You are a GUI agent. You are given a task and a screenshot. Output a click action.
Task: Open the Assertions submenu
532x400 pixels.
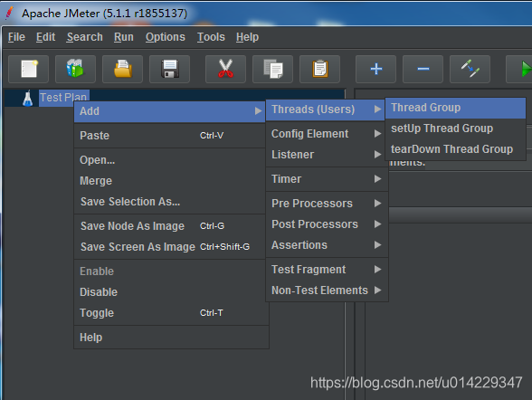(x=327, y=245)
